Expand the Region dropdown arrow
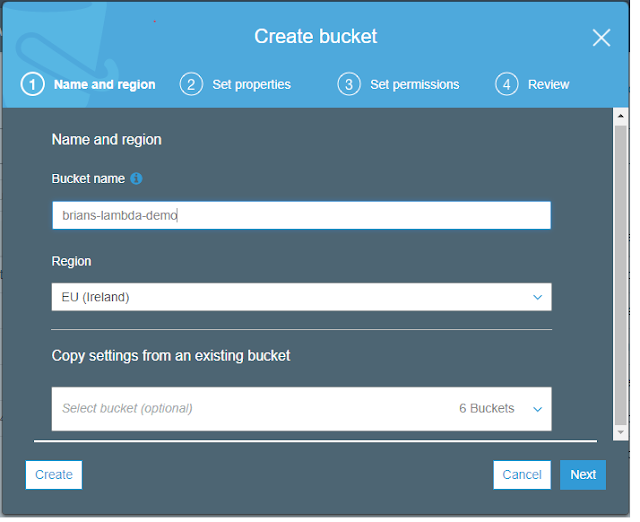 pyautogui.click(x=538, y=297)
